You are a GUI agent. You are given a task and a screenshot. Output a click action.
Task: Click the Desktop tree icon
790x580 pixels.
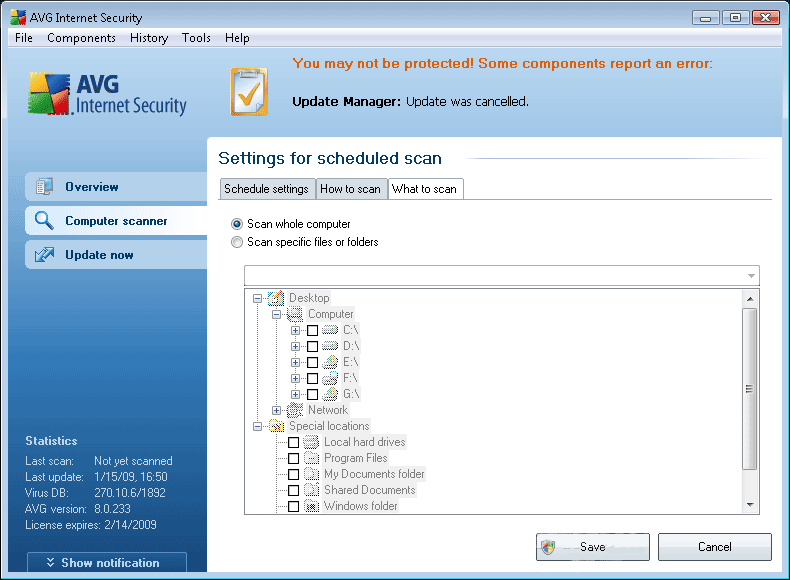coord(276,298)
